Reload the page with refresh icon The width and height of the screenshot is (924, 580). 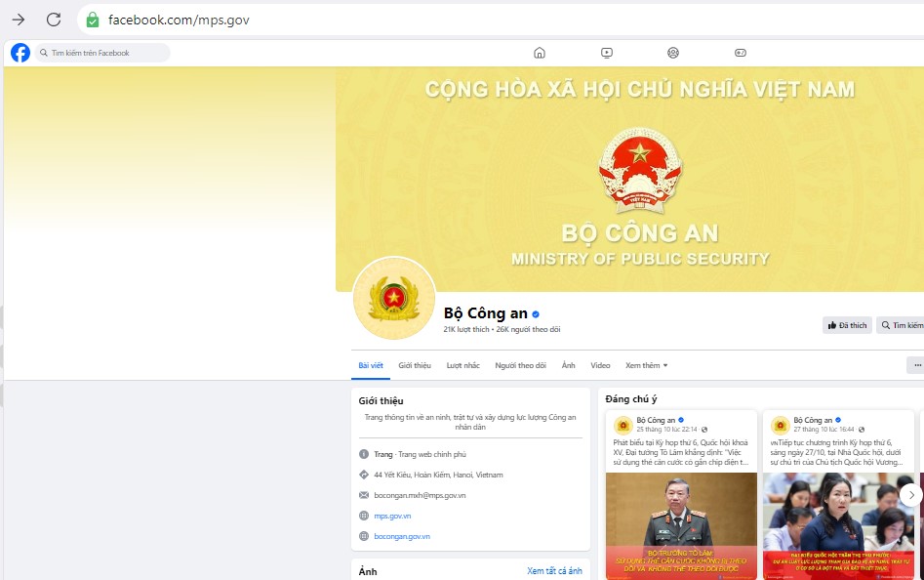[x=54, y=20]
